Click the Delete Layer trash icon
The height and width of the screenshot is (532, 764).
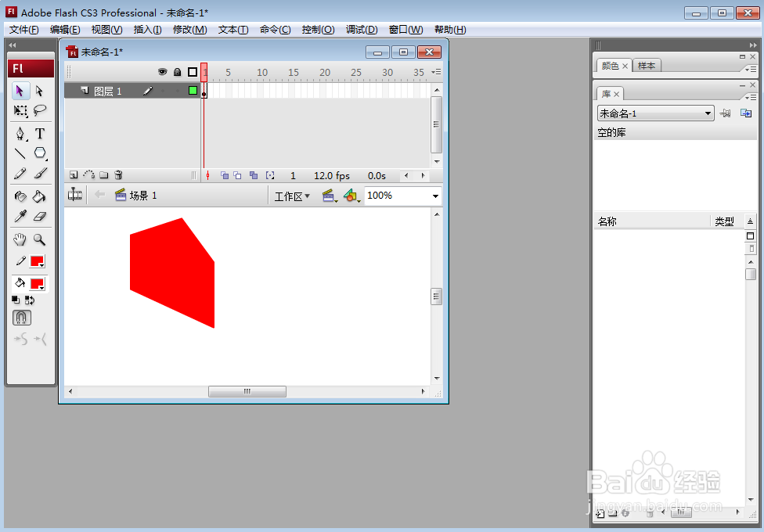pos(118,175)
